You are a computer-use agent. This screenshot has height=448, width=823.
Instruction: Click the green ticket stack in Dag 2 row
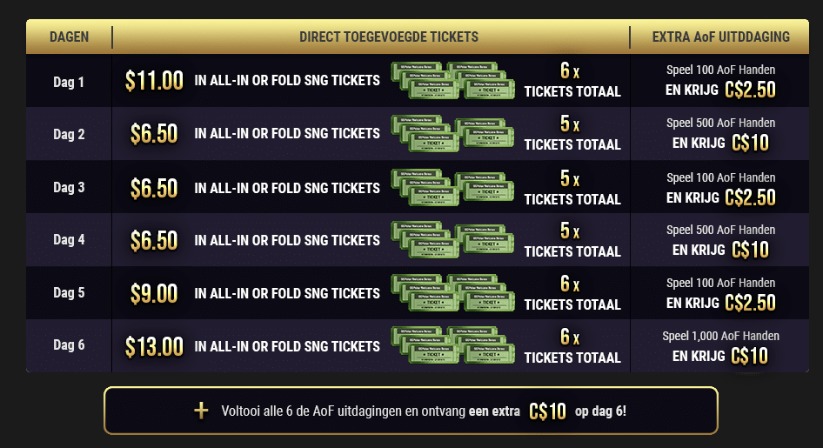[x=450, y=134]
